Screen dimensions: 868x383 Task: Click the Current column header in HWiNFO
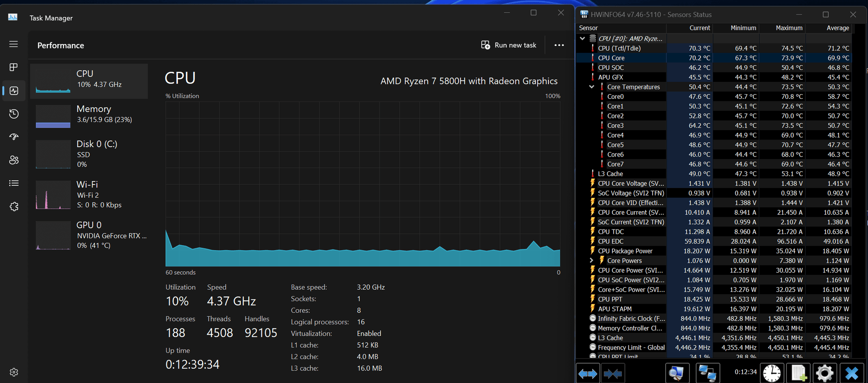(690, 28)
